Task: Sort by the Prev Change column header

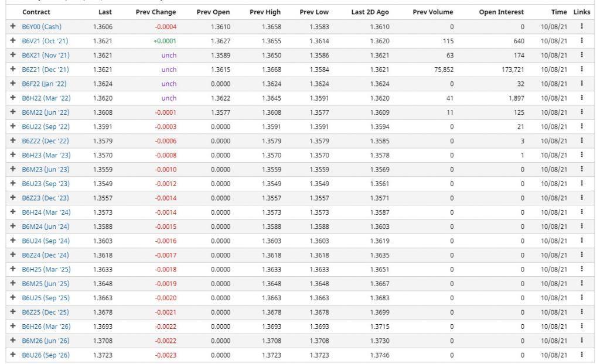Action: 156,12
